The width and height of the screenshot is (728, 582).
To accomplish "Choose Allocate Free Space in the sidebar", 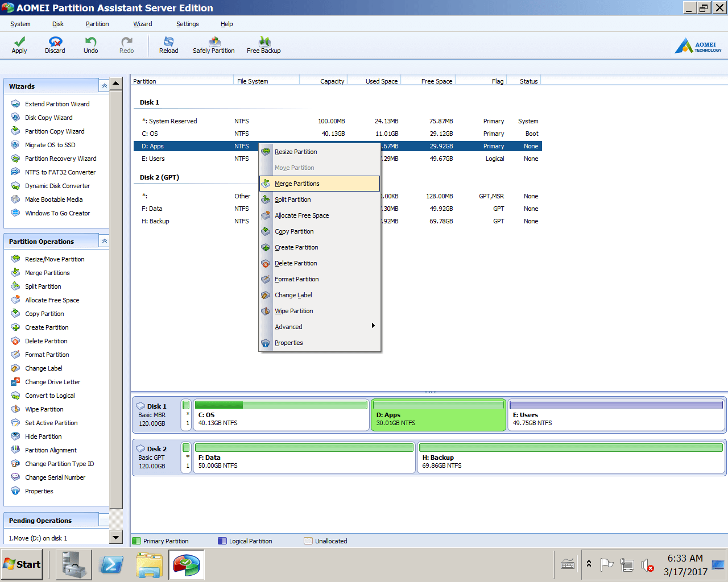I will click(45, 300).
